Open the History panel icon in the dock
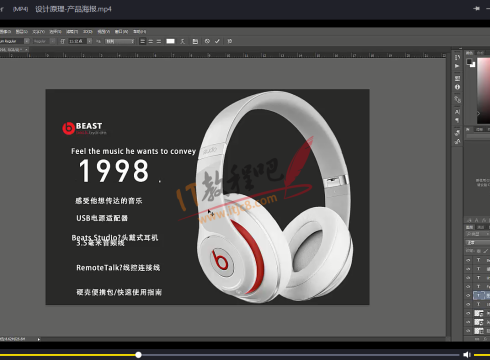 457,57
